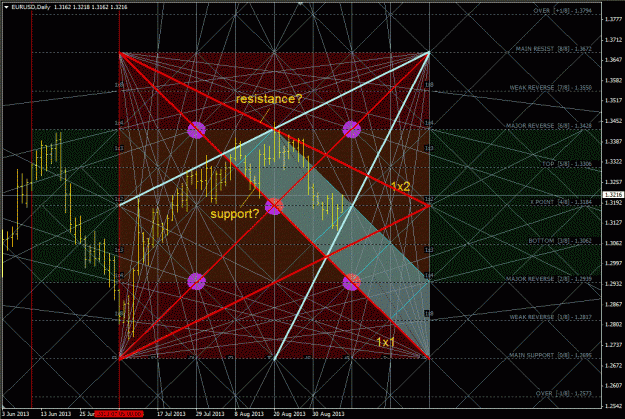Image resolution: width=625 pixels, height=419 pixels.
Task: Click price scale value 1.2607
Action: (x=613, y=385)
